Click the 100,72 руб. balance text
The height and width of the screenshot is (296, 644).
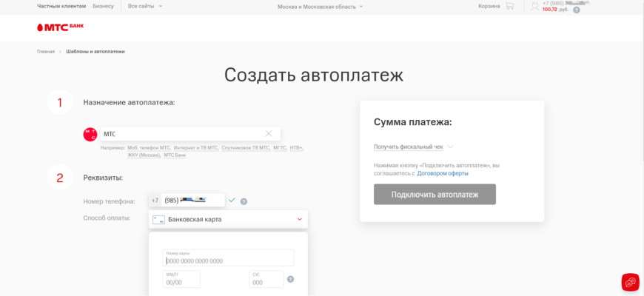pyautogui.click(x=555, y=9)
